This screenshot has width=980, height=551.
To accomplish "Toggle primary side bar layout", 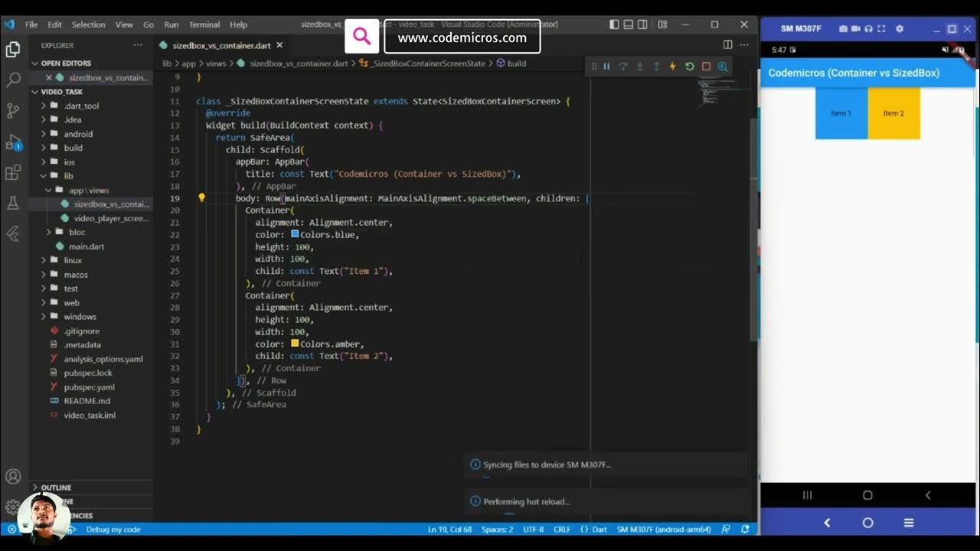I will [x=614, y=24].
